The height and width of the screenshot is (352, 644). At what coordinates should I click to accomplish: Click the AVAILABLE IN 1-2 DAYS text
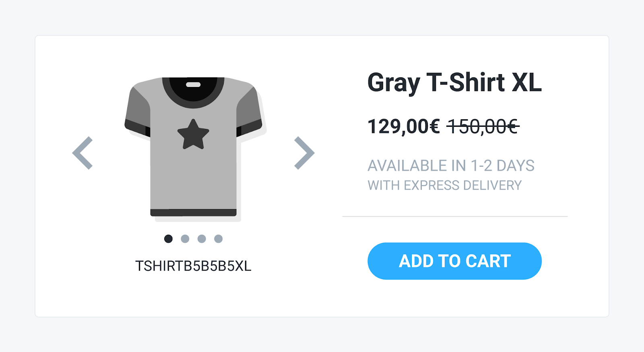coord(451,166)
